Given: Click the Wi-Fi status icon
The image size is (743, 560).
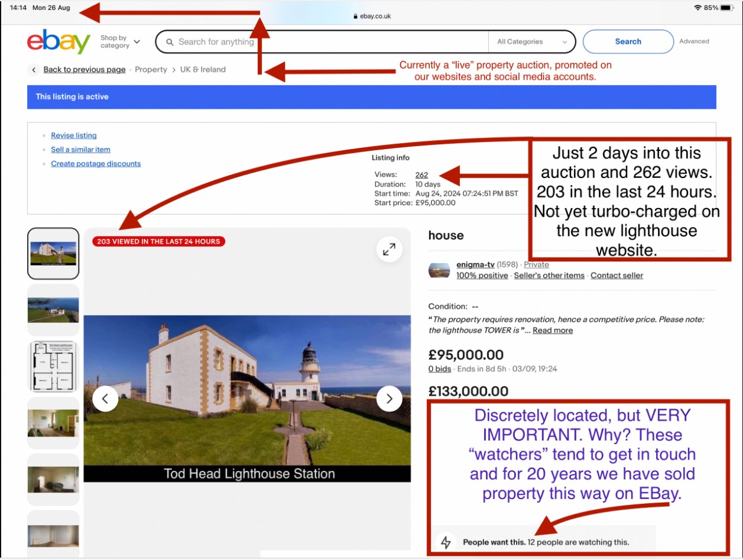Looking at the screenshot, I should (697, 8).
